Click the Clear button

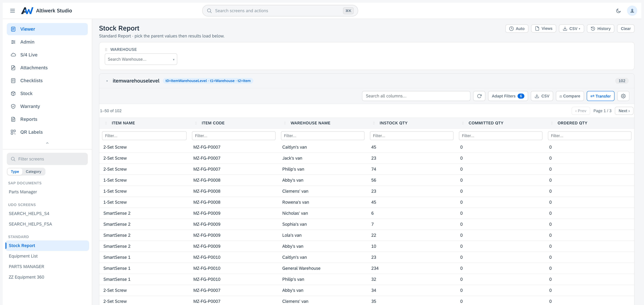[x=626, y=28]
